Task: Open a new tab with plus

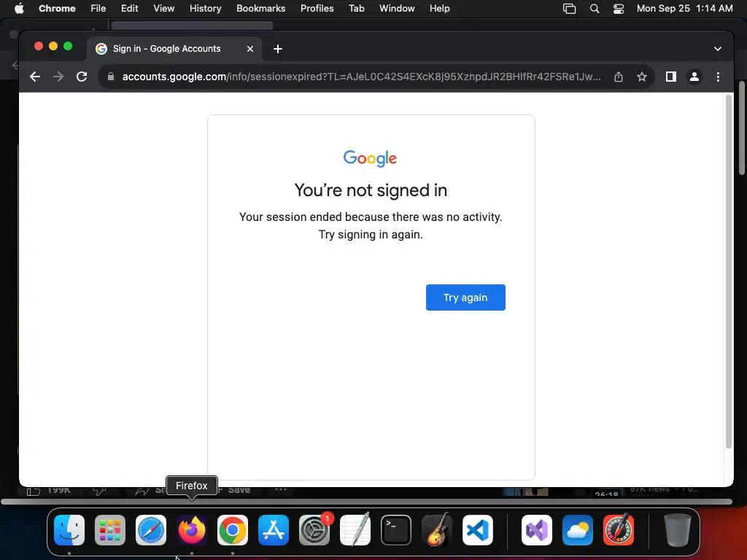Action: pos(278,49)
